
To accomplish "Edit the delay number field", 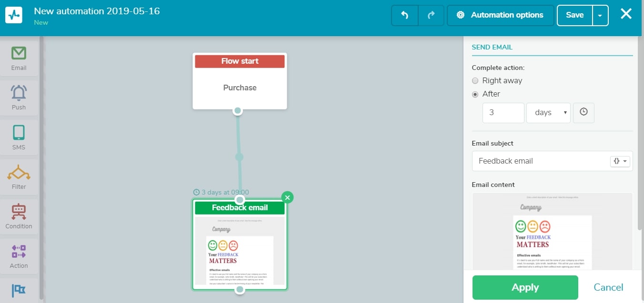I will click(x=503, y=113).
